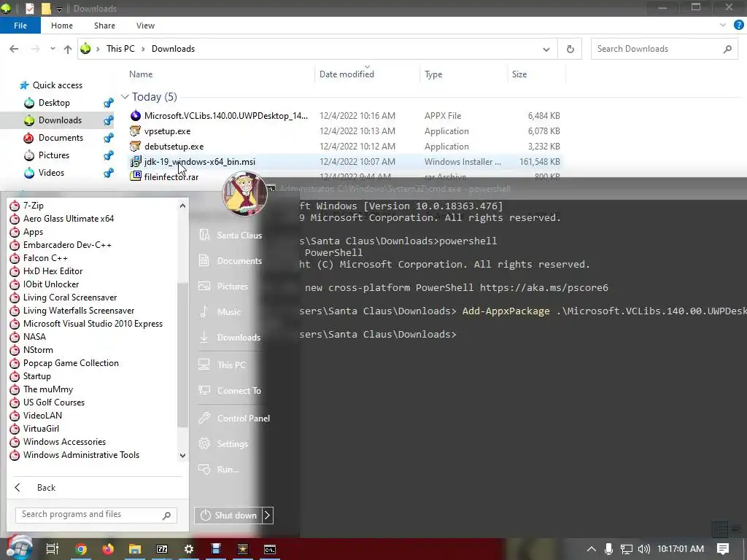
Task: Open the Shut down options arrow
Action: (267, 516)
